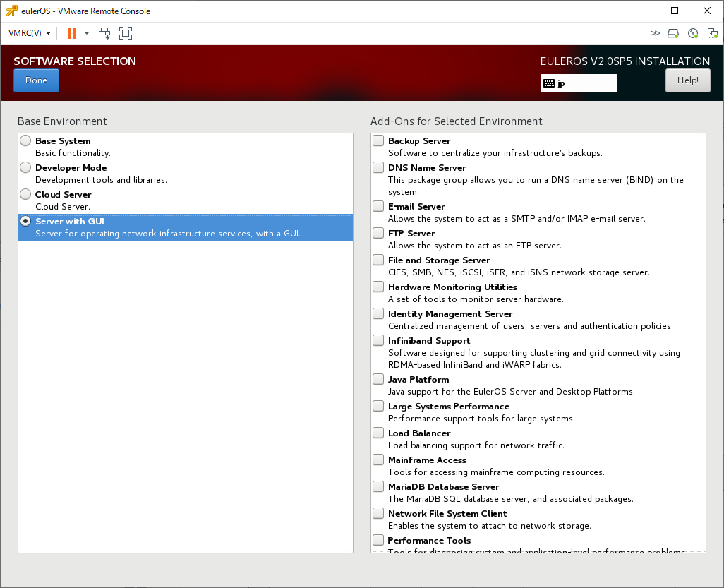Select the Cloud Server environment option

click(25, 194)
